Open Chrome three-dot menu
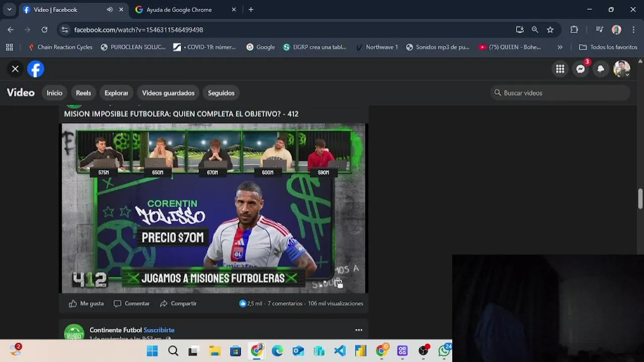Viewport: 644px width, 362px height. [x=633, y=30]
